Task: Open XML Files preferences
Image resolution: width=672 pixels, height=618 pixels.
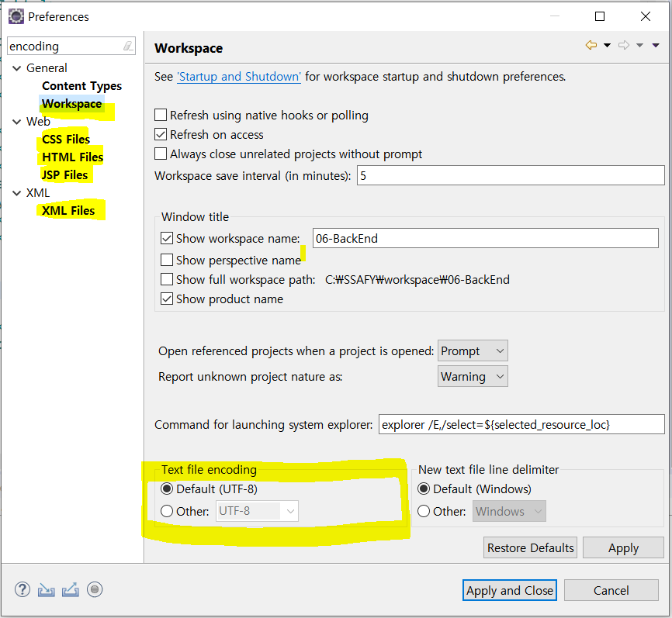Action: (68, 211)
